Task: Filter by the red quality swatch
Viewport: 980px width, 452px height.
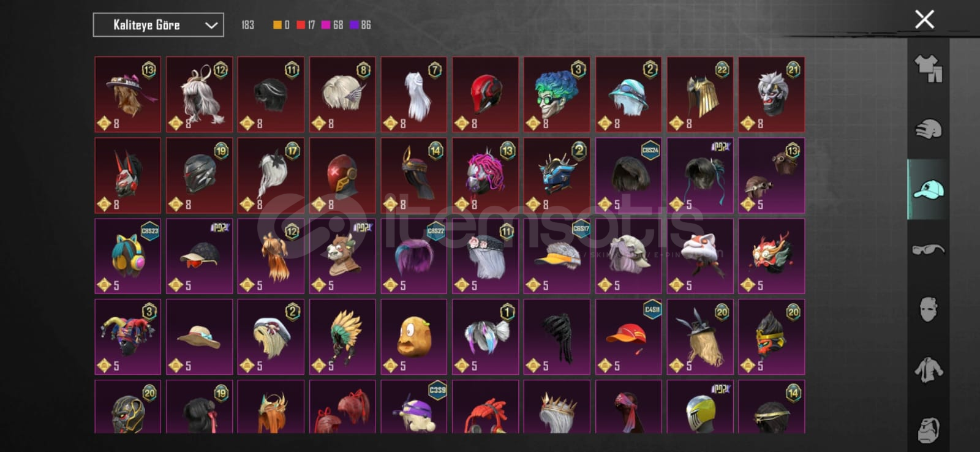Action: click(x=301, y=24)
